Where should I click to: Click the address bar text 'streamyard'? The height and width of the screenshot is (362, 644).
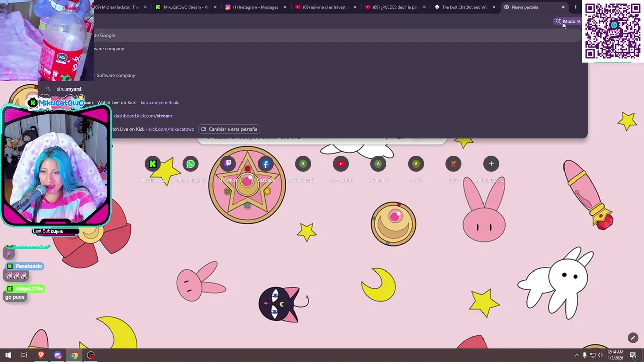coord(69,89)
